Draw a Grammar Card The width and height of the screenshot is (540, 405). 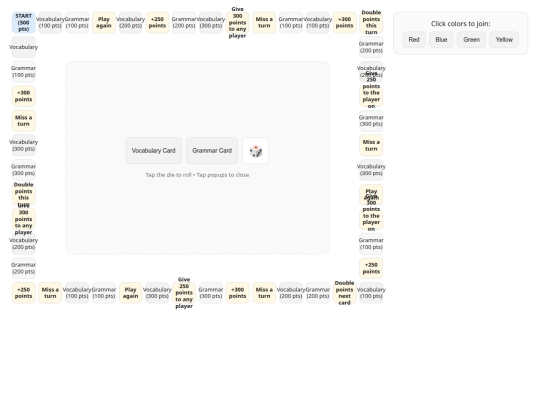coord(212,151)
